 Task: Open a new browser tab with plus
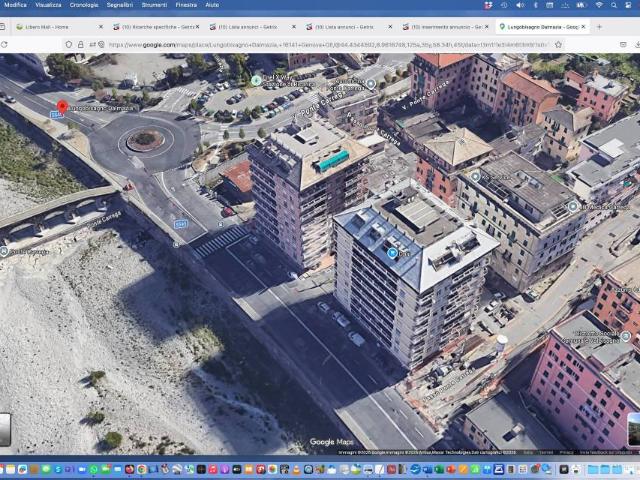pos(599,27)
